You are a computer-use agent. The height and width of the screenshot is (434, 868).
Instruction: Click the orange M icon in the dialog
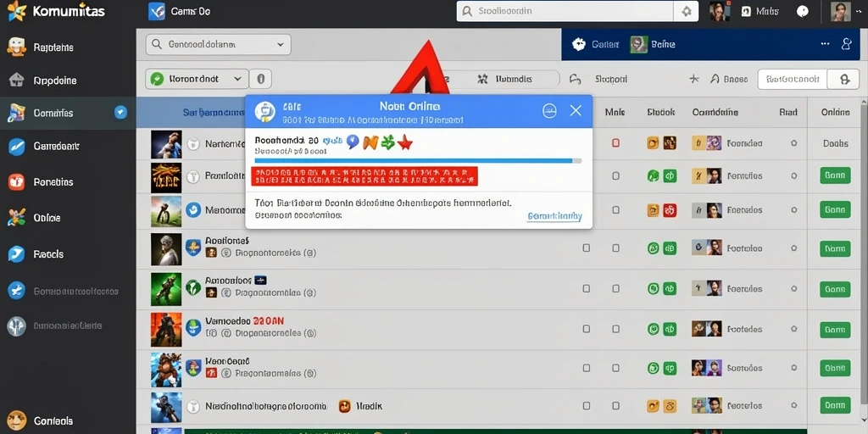pyautogui.click(x=370, y=142)
